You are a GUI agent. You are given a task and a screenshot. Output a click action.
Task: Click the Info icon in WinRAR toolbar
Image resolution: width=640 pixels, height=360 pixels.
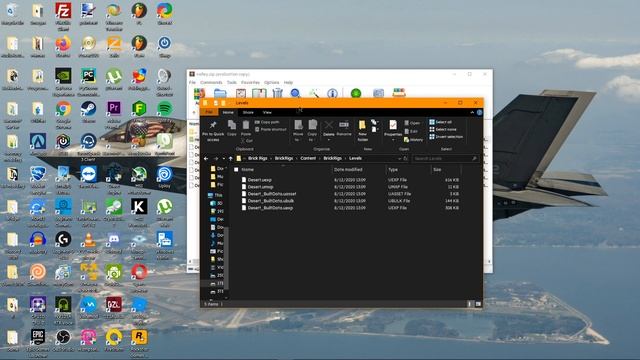tap(332, 93)
